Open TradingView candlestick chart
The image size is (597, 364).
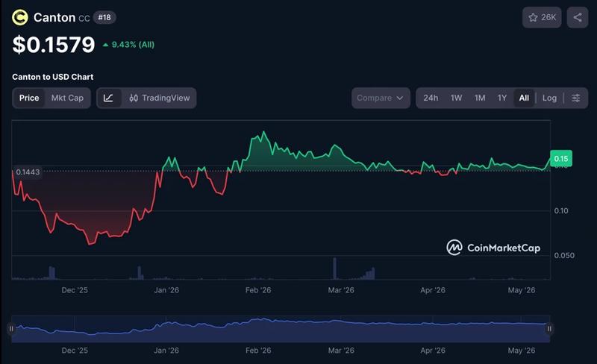pyautogui.click(x=159, y=98)
